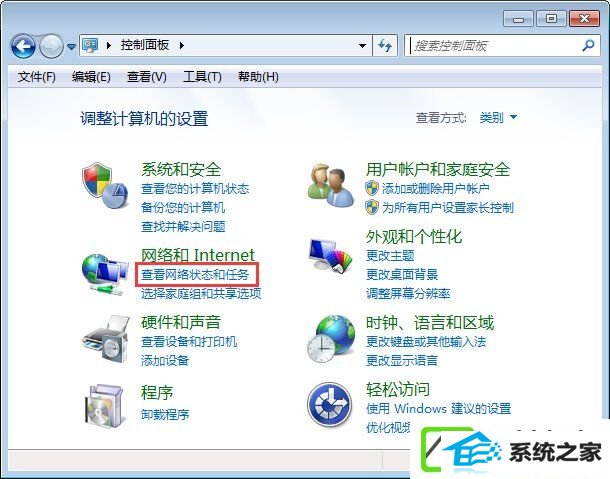Screen dimensions: 610x479
Task: Open the 查看网络状态和任务 link
Action: tap(195, 275)
